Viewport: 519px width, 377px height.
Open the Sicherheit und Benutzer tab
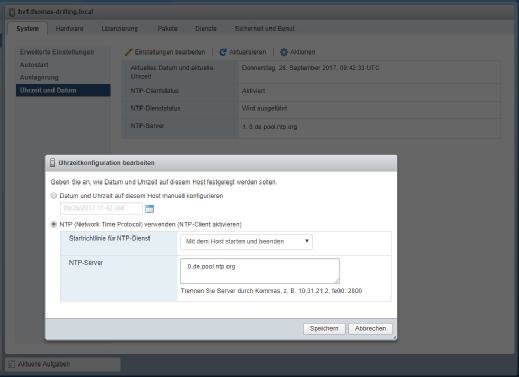(x=265, y=28)
